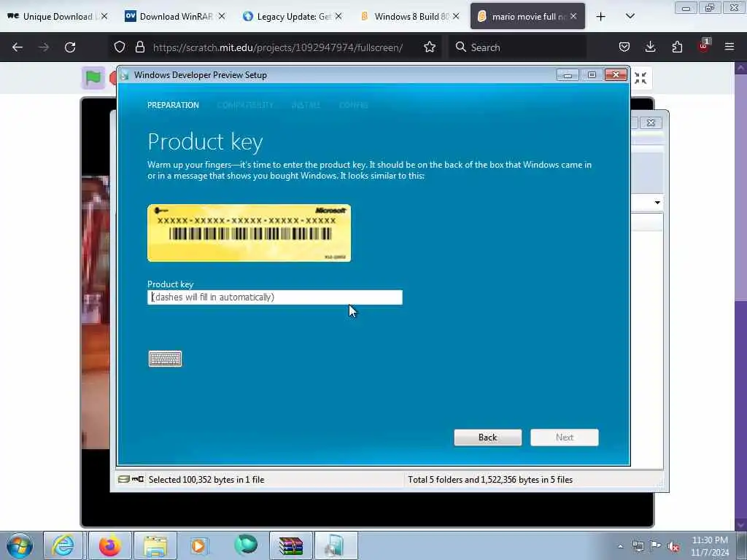Click the Back button in Setup
Viewport: 747px width, 560px height.
coord(487,437)
